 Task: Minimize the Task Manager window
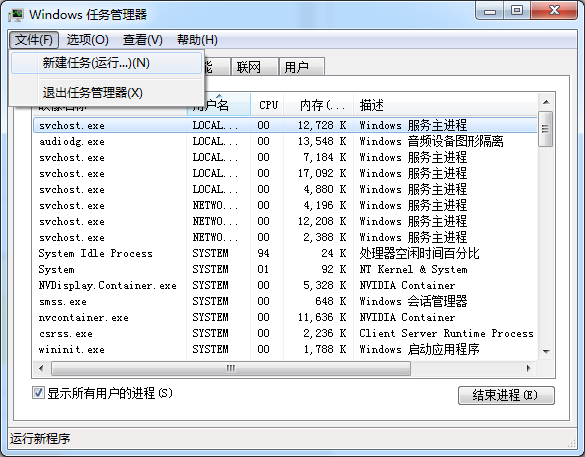(490, 11)
